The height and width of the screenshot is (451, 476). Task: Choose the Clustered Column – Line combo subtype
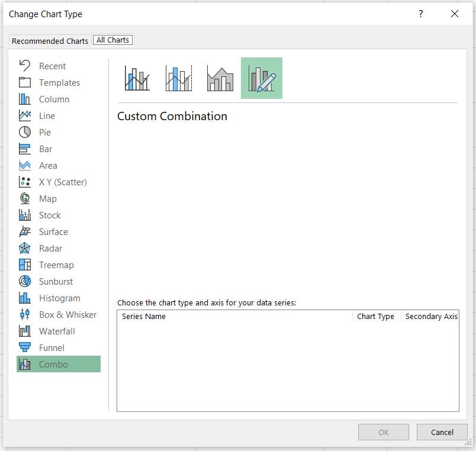pos(136,78)
